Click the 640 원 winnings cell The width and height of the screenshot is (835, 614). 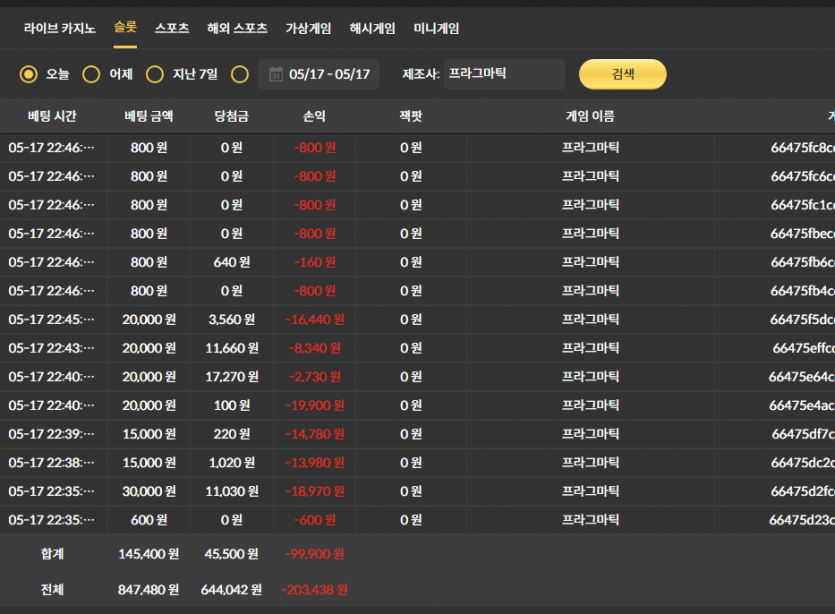tap(232, 262)
